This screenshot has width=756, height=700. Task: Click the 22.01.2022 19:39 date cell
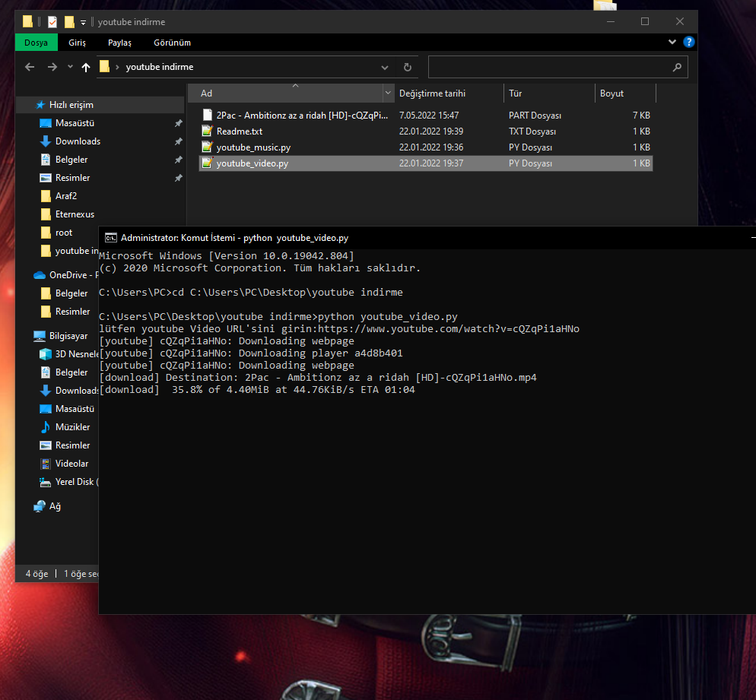point(431,131)
